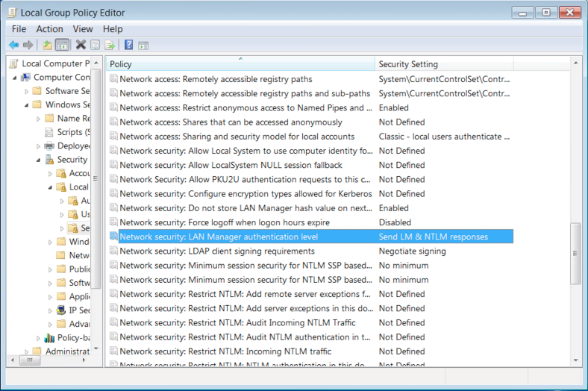
Task: Open the File menu
Action: (19, 29)
